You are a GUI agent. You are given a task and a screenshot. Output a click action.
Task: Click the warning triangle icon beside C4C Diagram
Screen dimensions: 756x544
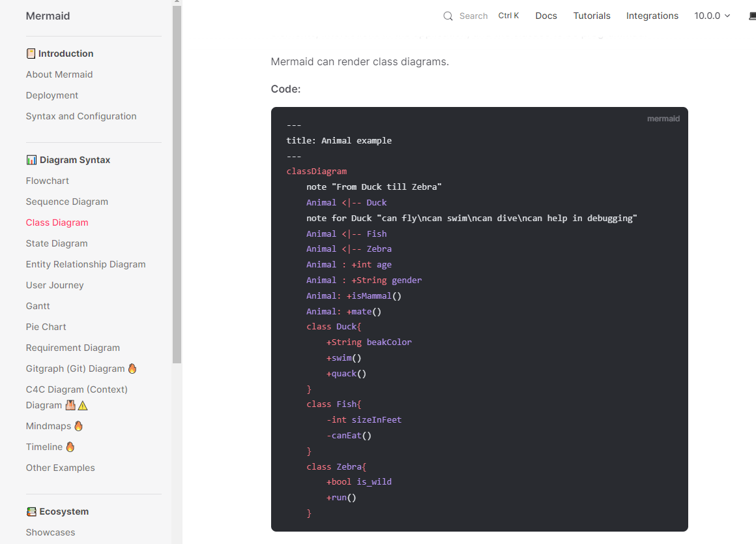[x=83, y=406]
